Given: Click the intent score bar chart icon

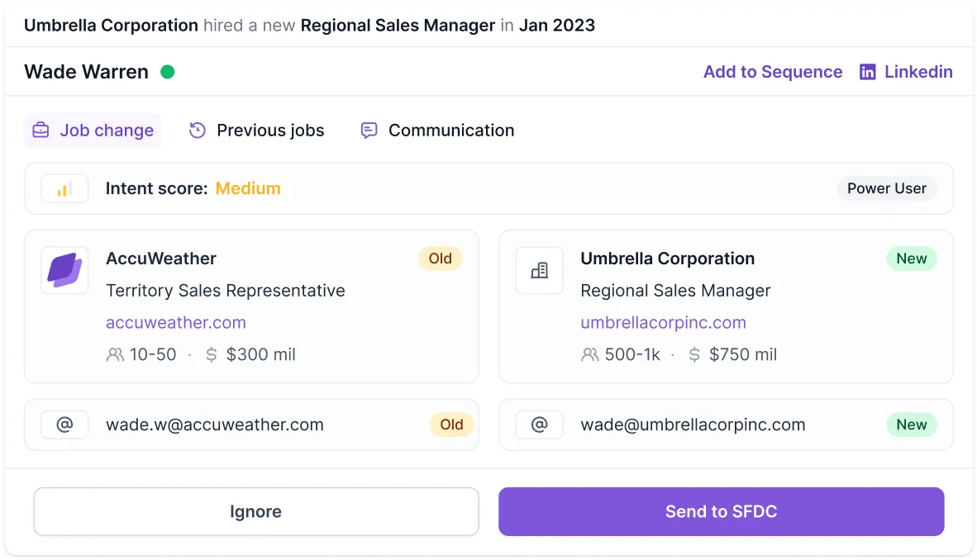Looking at the screenshot, I should [64, 189].
